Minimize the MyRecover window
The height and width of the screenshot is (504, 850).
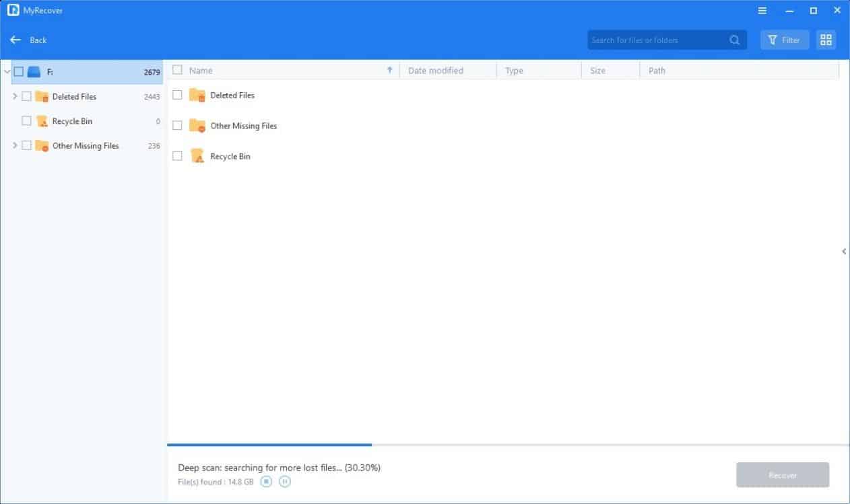tap(788, 11)
